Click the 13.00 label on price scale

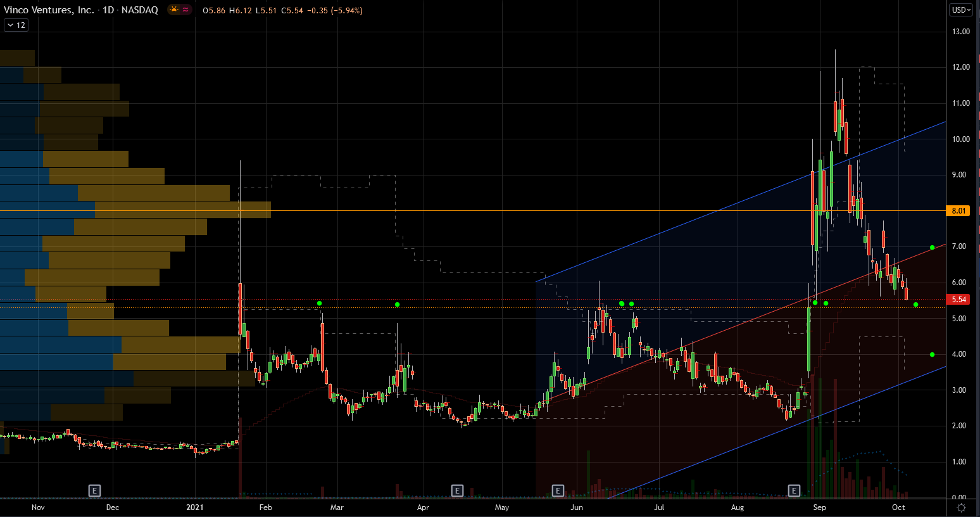click(960, 32)
